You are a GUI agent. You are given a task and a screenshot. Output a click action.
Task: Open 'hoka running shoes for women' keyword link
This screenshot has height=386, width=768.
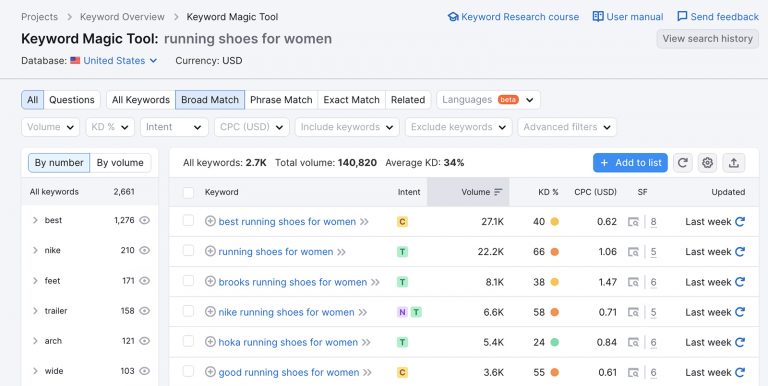[288, 342]
